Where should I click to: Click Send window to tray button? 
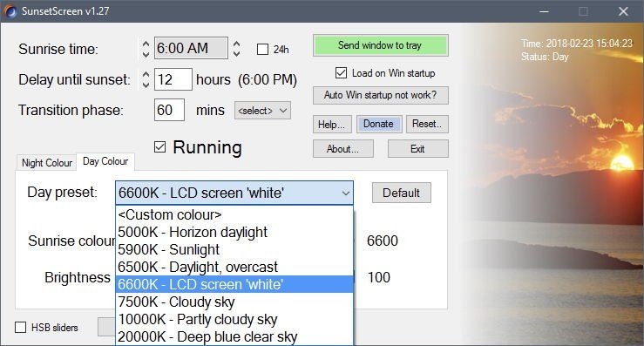(380, 45)
